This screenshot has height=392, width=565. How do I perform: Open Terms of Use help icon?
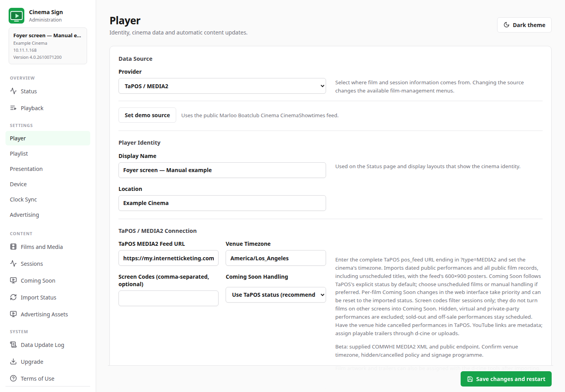pyautogui.click(x=13, y=378)
